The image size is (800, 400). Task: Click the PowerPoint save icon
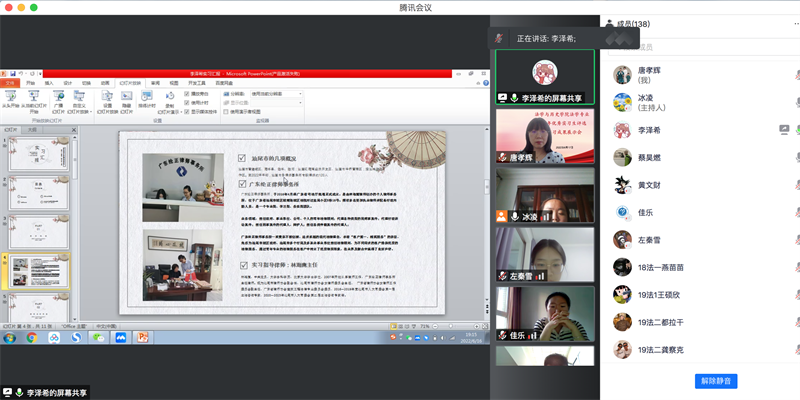point(13,74)
